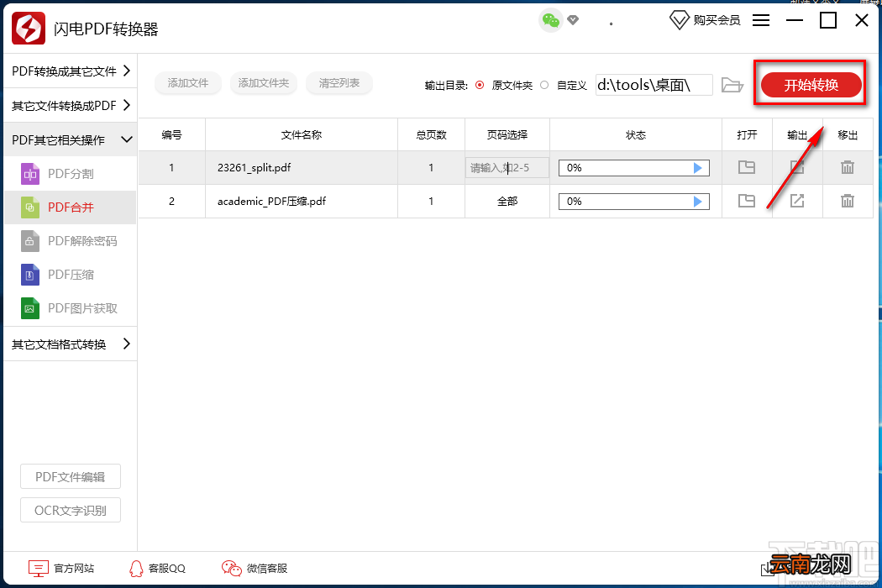Click file name 23261_split.pdf
882x588 pixels.
point(255,168)
